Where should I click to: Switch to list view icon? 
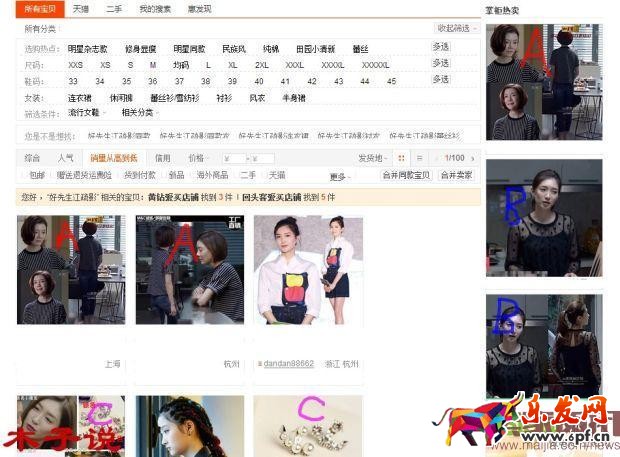[420, 159]
